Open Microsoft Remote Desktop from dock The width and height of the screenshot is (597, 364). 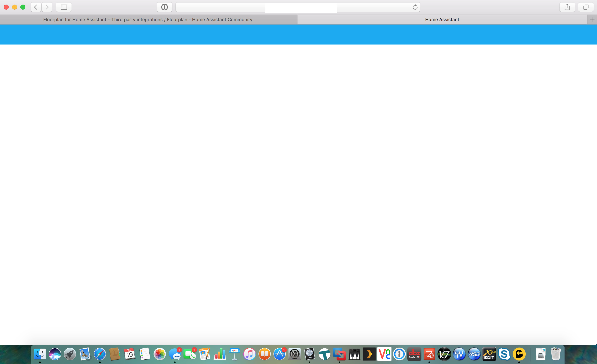[x=429, y=354]
